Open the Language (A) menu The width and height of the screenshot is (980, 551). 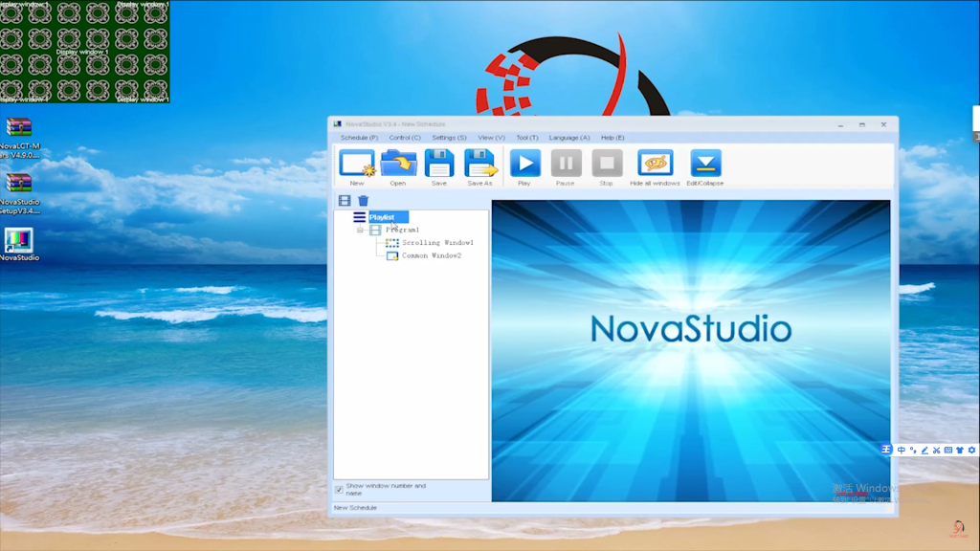[568, 138]
